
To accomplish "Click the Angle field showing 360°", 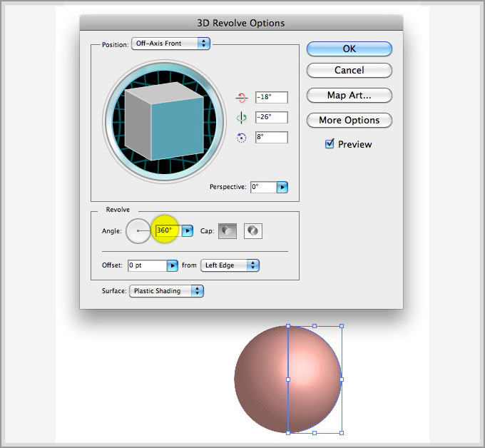I will (168, 231).
